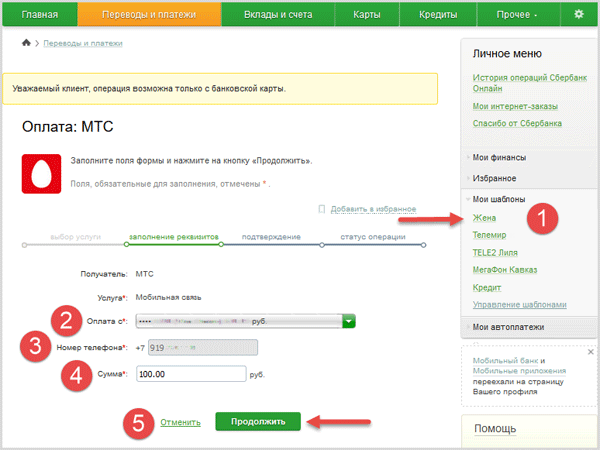
Task: Click the статус операции step
Action: [373, 237]
